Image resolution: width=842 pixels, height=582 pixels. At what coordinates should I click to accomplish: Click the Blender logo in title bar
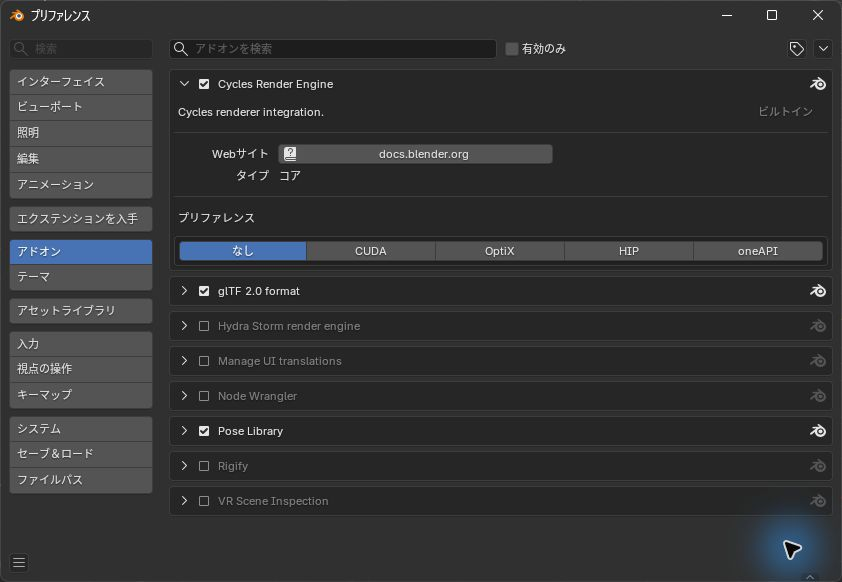click(17, 16)
